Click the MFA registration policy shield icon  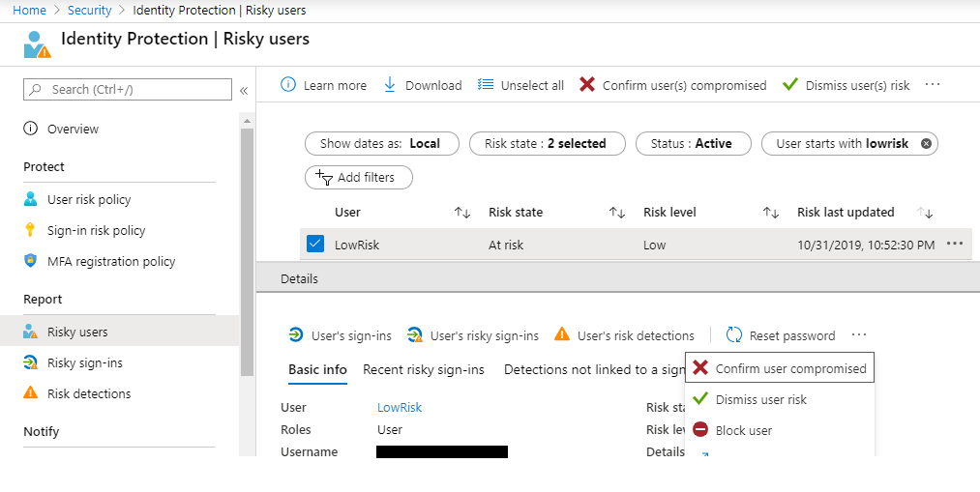[30, 261]
